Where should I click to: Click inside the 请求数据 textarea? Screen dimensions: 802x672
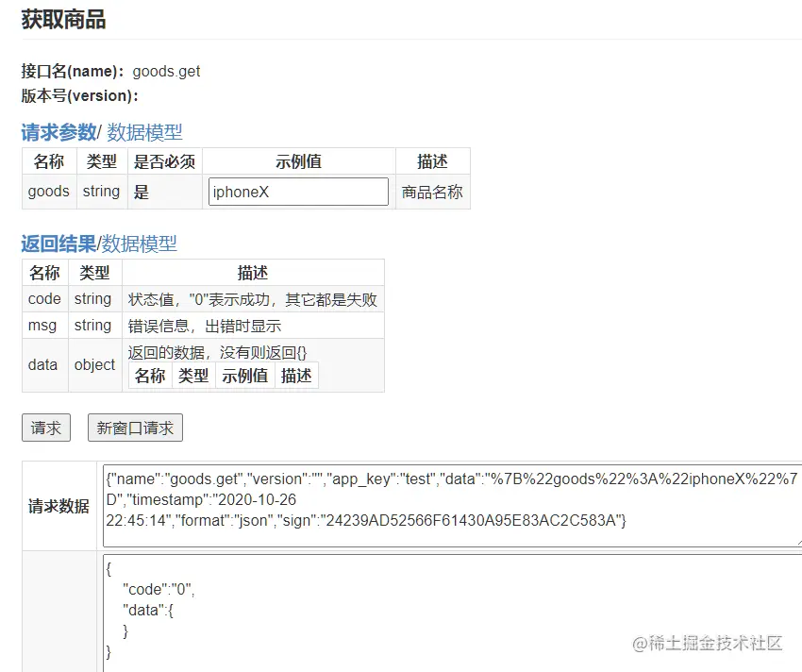[x=452, y=506]
